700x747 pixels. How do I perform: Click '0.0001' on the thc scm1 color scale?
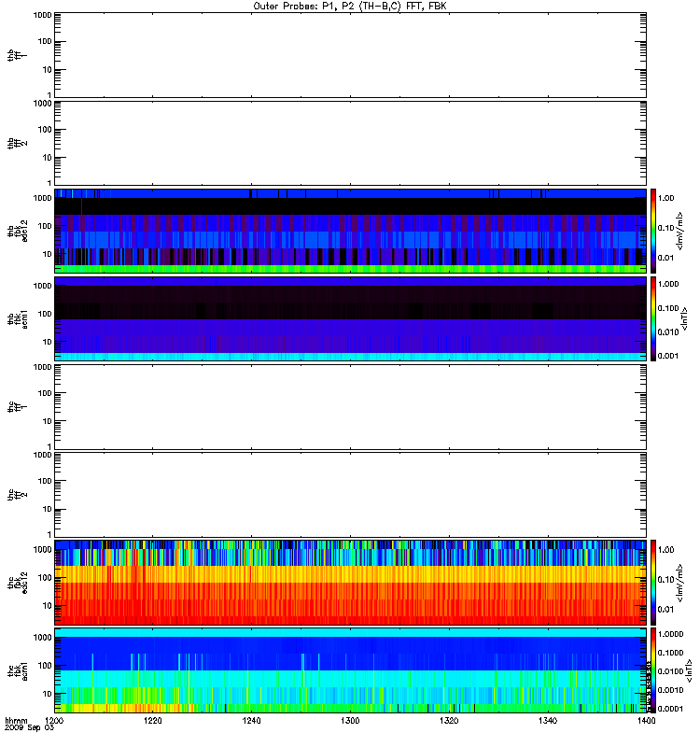[x=670, y=709]
